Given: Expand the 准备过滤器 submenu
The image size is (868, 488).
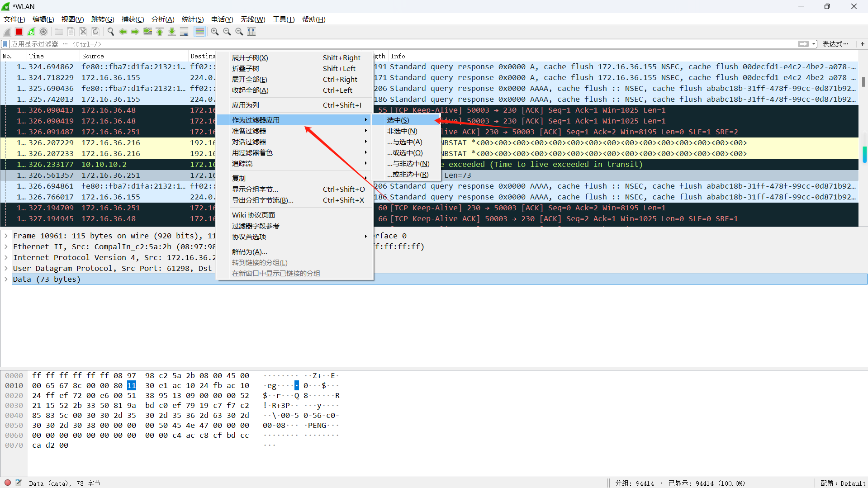Looking at the screenshot, I should tap(248, 131).
